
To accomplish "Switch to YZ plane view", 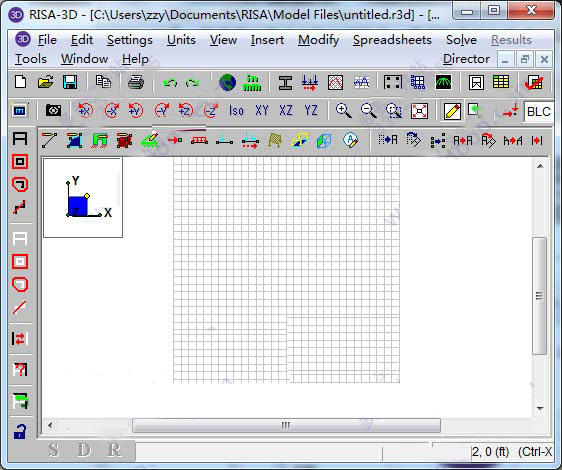I will click(311, 110).
